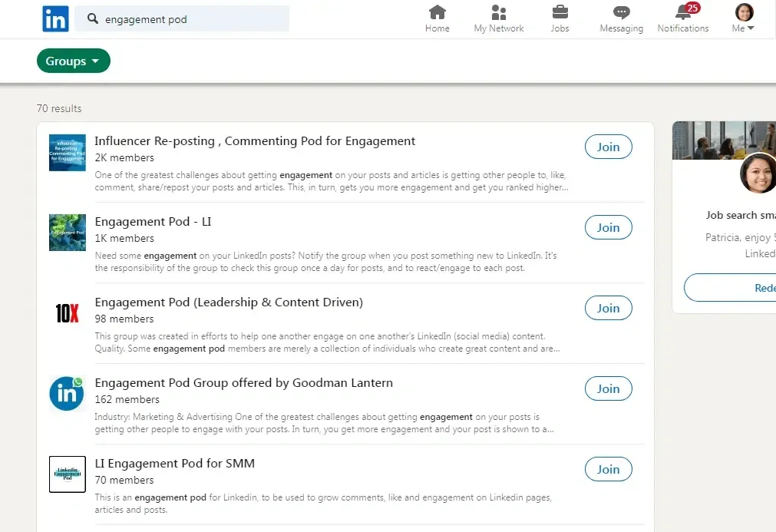Click the Engagement Pod - LI description text
This screenshot has width=776, height=532.
tap(325, 262)
